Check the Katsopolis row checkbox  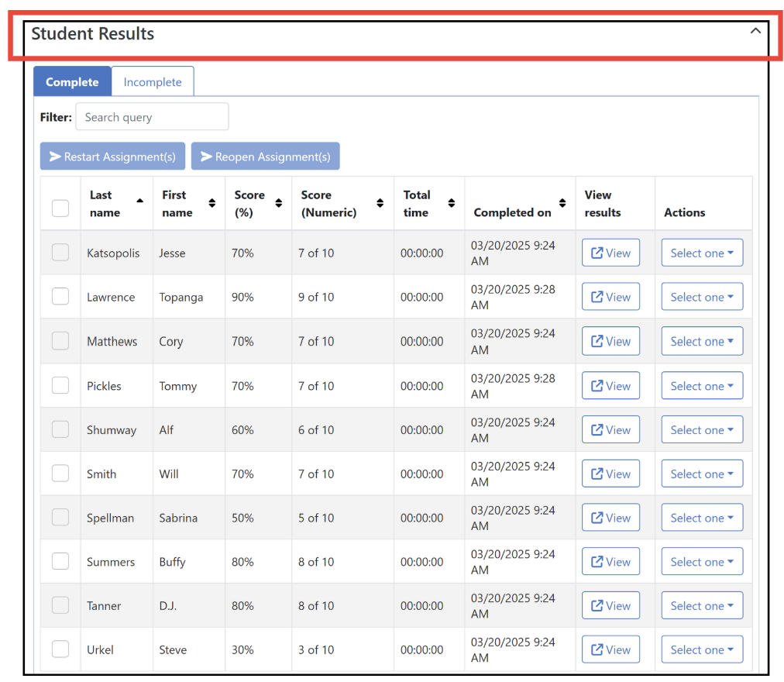60,252
